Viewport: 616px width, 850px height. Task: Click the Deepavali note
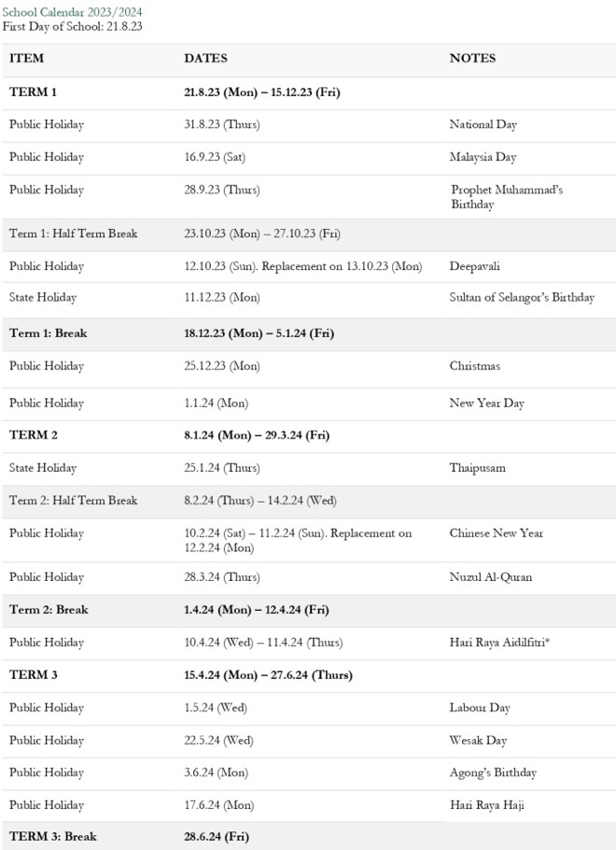(x=474, y=266)
